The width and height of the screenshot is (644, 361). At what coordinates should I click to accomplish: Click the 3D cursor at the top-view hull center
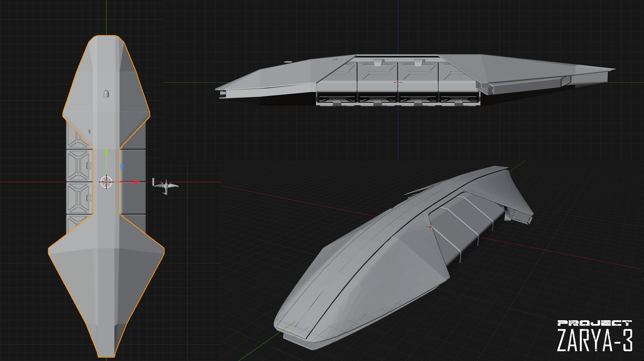tap(106, 182)
